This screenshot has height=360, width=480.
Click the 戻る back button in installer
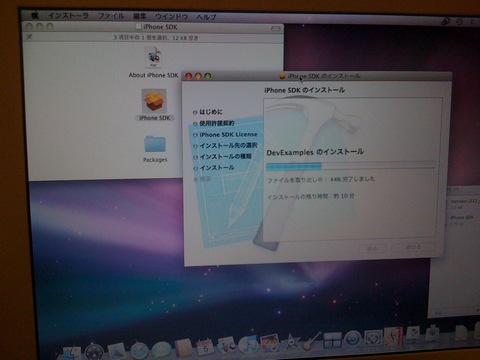coord(373,248)
